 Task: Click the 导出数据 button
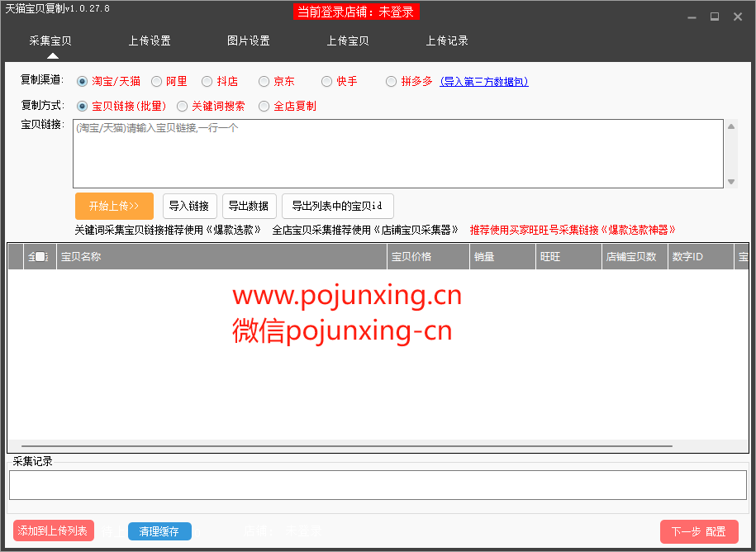[249, 207]
